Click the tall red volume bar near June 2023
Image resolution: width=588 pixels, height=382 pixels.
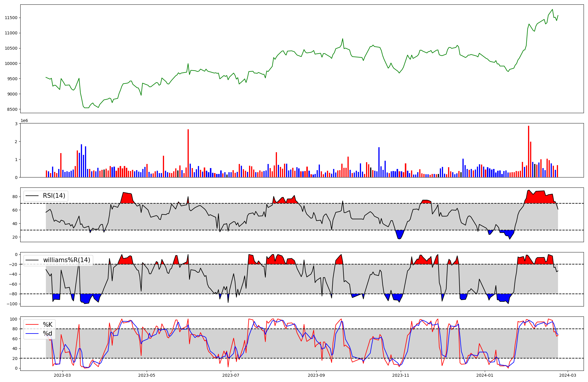(188, 153)
